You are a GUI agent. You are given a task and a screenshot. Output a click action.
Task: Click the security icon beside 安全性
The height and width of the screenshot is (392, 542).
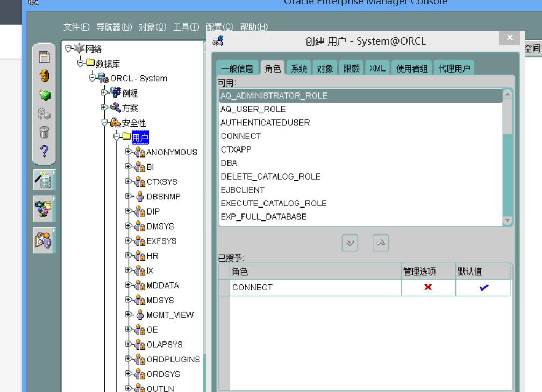click(116, 123)
